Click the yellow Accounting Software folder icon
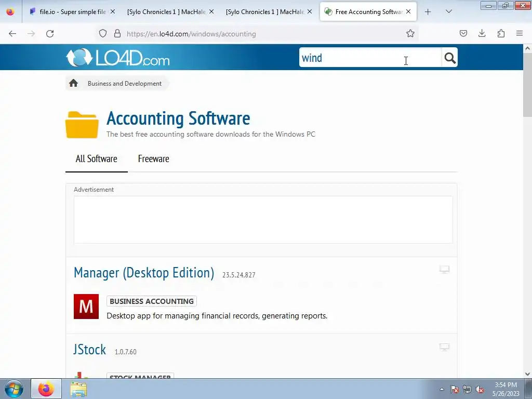The width and height of the screenshot is (532, 399). point(82,125)
